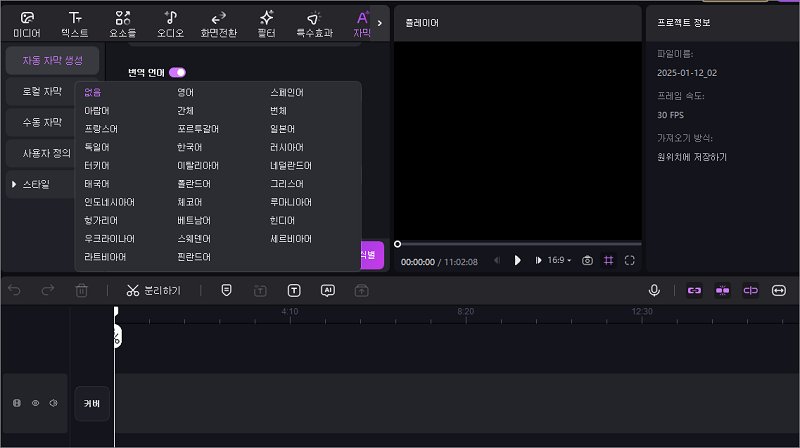Screen dimensions: 800x448
Task: Toggle the grid overlay in player
Action: pyautogui.click(x=609, y=261)
